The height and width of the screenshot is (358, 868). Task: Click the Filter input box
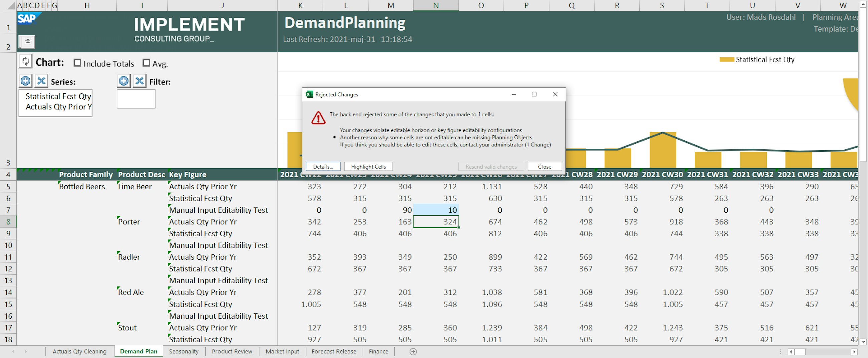(136, 99)
